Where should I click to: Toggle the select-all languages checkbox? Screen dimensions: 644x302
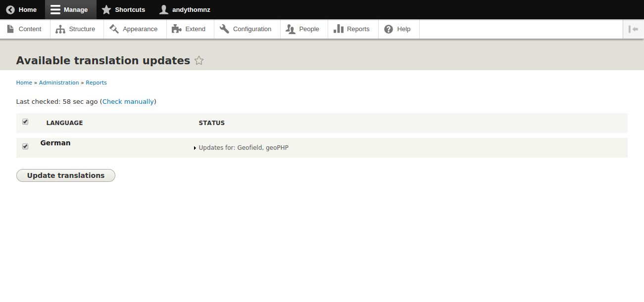(25, 122)
